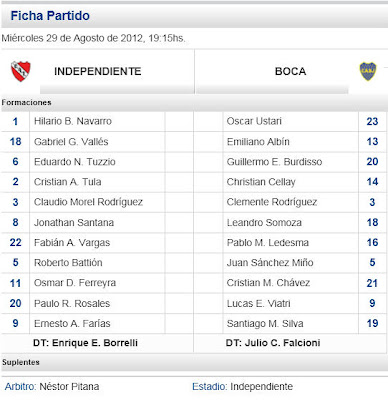This screenshot has height=400, width=388.
Task: Click DT: Julio C. Falcioni
Action: (273, 343)
